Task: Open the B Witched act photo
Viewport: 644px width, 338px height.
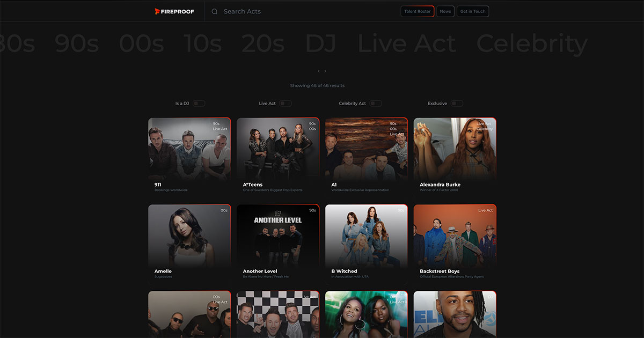Action: click(x=367, y=236)
